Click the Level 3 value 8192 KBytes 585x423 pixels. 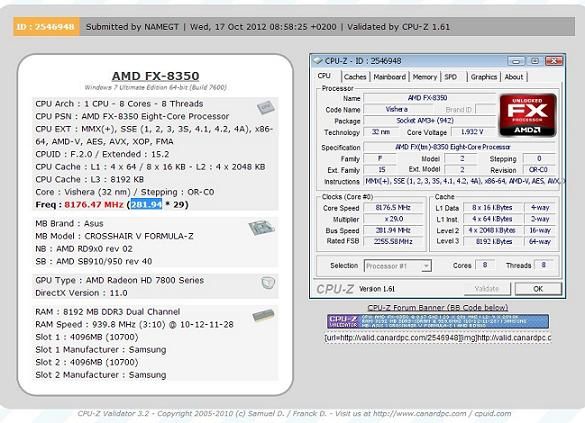(492, 242)
